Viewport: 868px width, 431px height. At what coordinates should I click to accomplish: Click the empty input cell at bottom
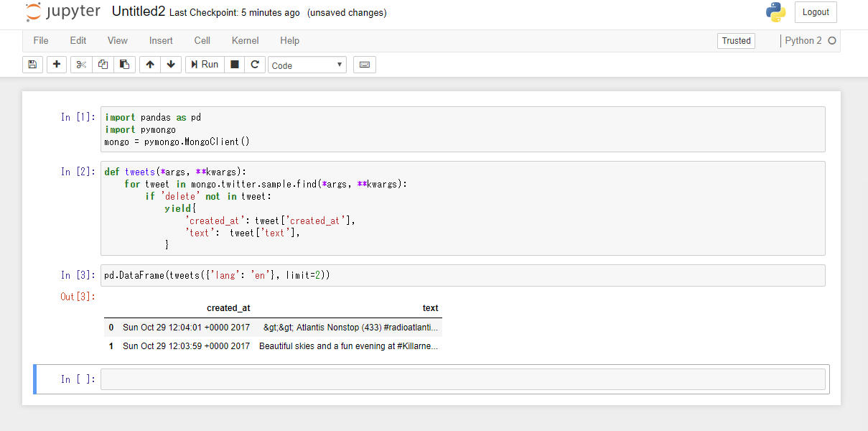(x=462, y=379)
